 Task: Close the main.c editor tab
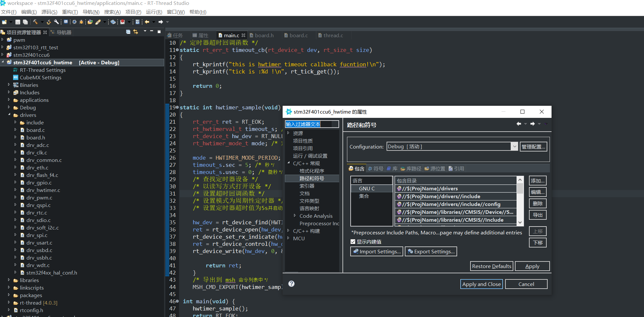pyautogui.click(x=243, y=35)
